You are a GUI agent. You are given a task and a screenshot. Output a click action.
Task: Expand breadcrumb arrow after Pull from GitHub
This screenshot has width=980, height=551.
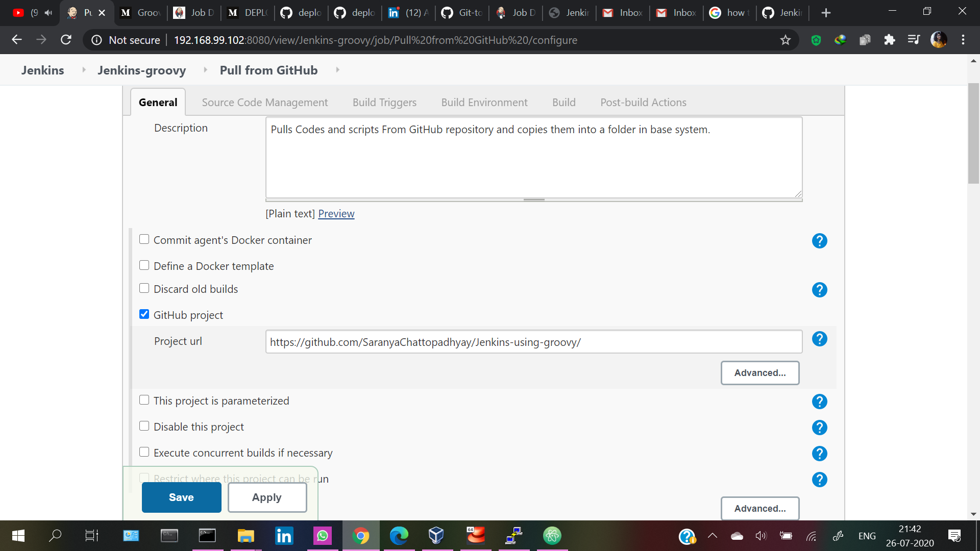[337, 70]
